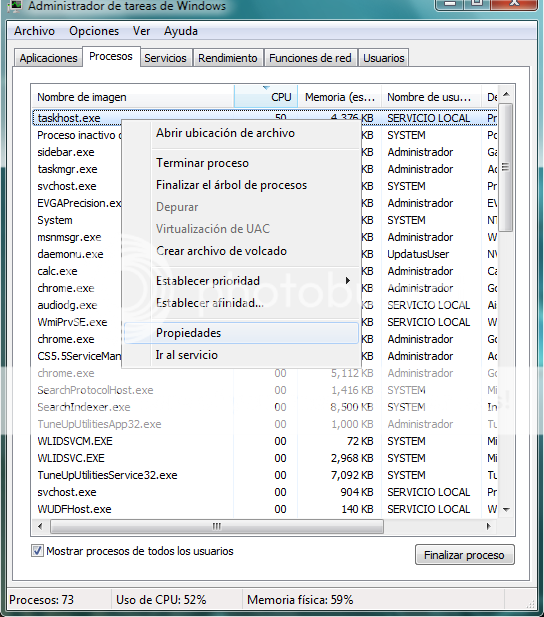
Task: Click the 2,968 KB memory value
Action: click(352, 458)
